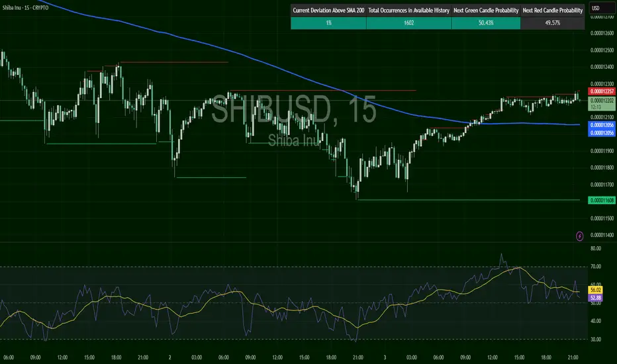The height and width of the screenshot is (364, 617).
Task: Click the purple lightning bolt icon
Action: pyautogui.click(x=579, y=236)
